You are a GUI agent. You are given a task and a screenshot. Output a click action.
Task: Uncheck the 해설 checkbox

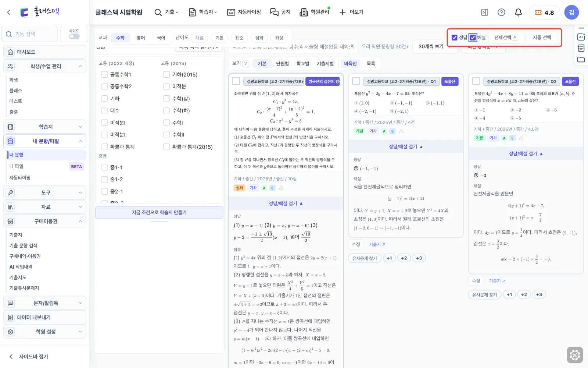pos(473,38)
